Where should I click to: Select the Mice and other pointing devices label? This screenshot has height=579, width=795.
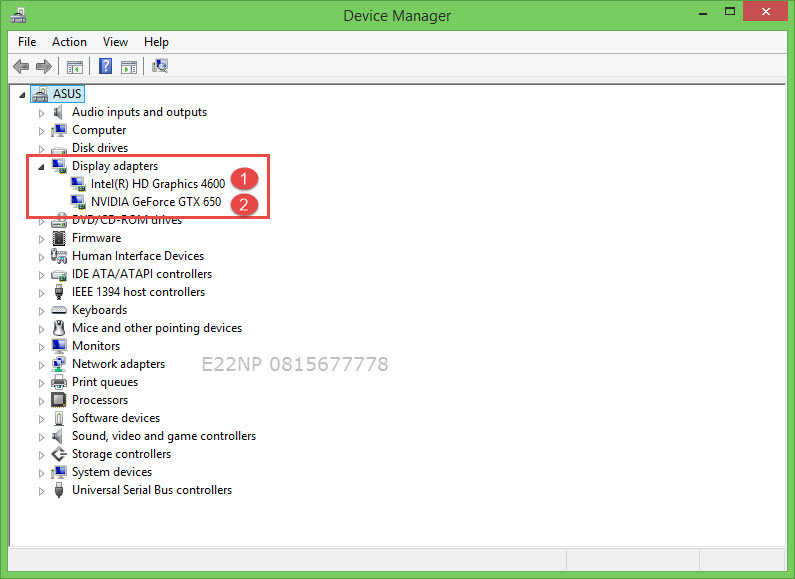tap(157, 328)
